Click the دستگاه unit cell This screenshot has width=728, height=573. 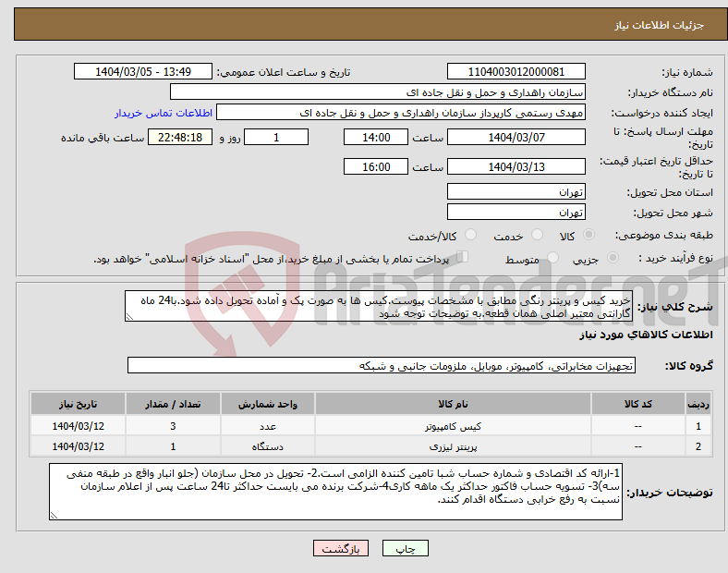click(x=268, y=446)
